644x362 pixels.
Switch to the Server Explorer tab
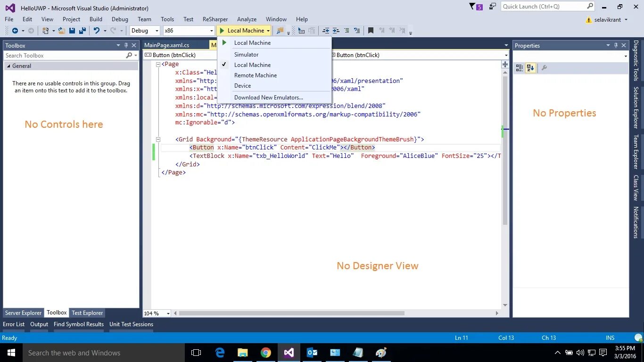23,313
